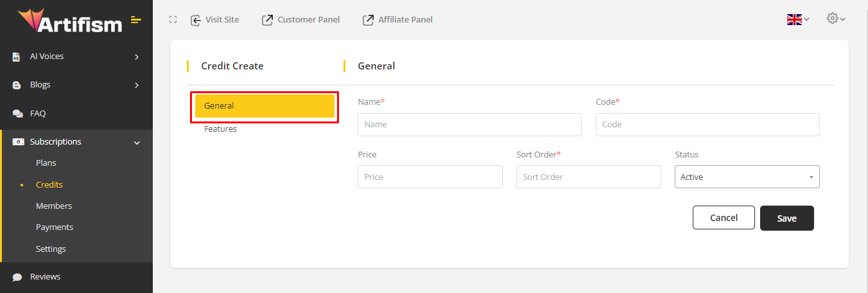Image resolution: width=868 pixels, height=293 pixels.
Task: Focus the Name input field
Action: [469, 125]
